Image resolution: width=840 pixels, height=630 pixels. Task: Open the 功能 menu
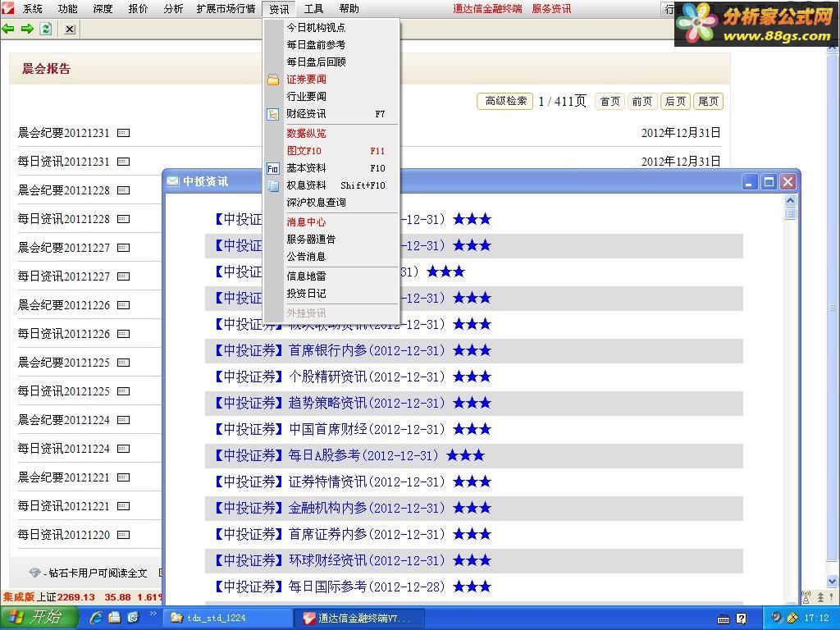(67, 8)
